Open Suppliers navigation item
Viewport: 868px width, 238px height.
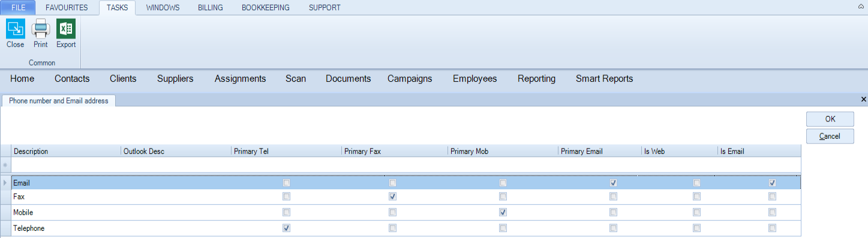click(175, 79)
